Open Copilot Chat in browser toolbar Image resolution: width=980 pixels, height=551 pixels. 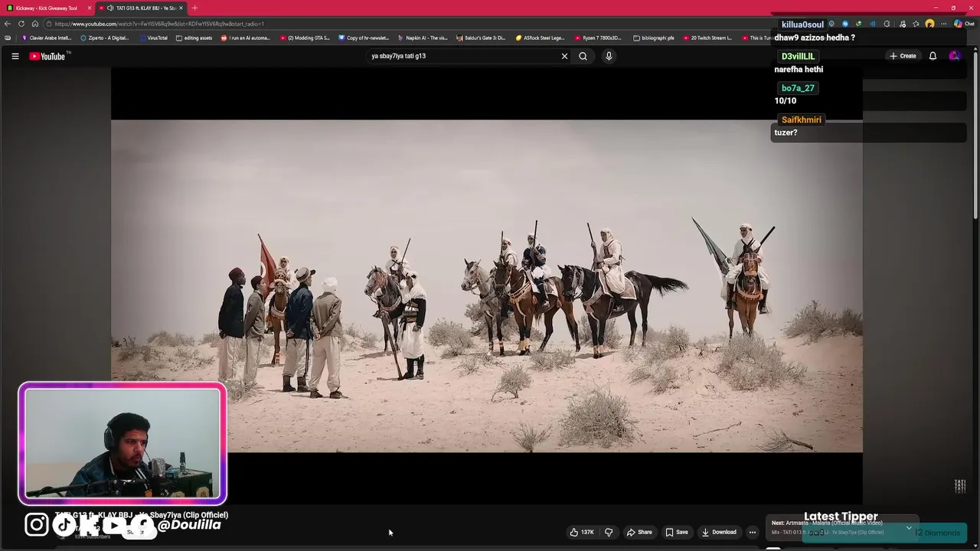[964, 24]
